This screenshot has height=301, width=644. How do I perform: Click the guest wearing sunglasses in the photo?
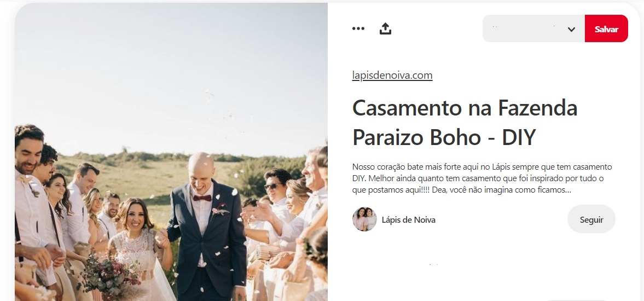coord(275,189)
